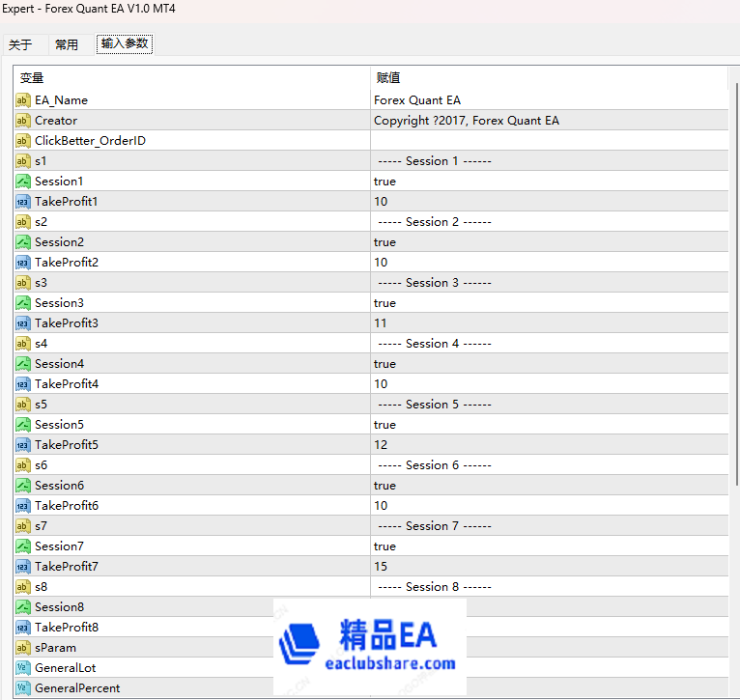
Task: Click the boolean icon next to Session2
Action: tap(22, 242)
